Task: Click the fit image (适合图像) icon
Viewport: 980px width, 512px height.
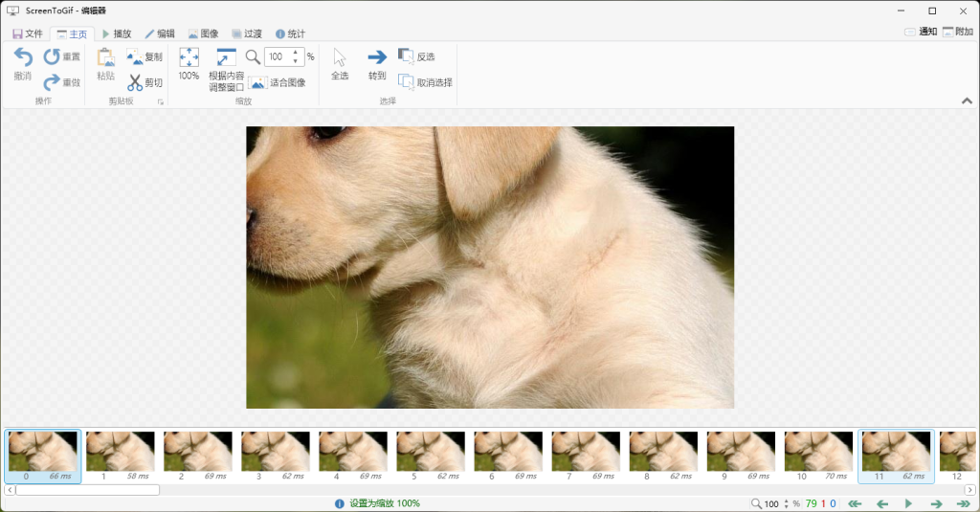Action: click(x=257, y=83)
